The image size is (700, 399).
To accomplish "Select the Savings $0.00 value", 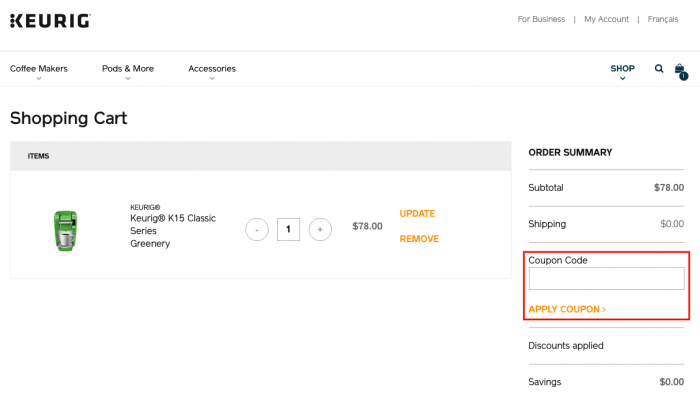I will [671, 382].
